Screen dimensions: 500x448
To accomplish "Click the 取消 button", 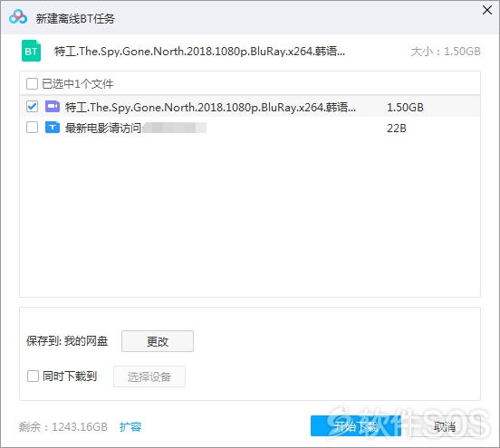I will pyautogui.click(x=445, y=426).
